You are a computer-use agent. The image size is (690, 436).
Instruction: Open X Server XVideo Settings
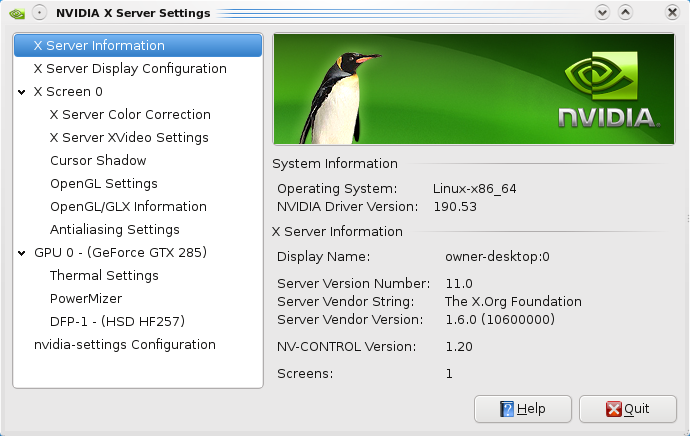pos(129,138)
